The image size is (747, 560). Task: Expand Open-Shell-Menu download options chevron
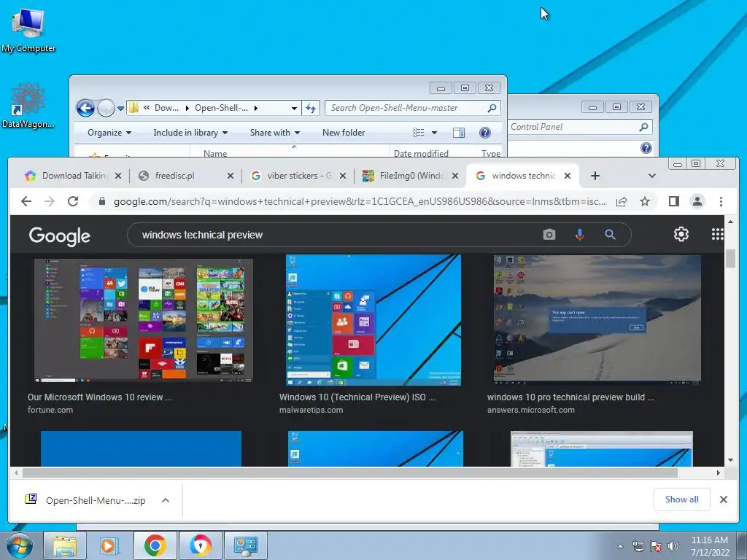[x=166, y=500]
